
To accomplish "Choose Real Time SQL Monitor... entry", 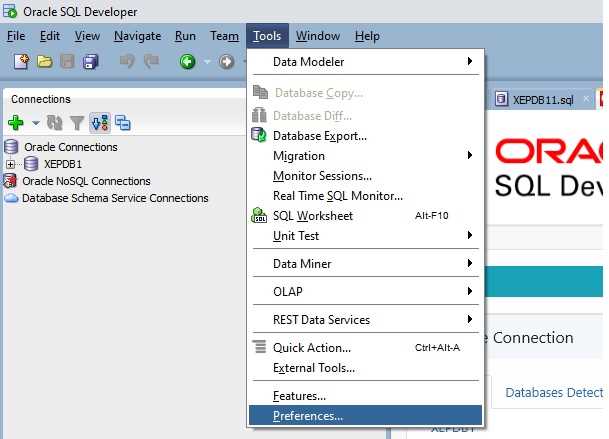I will pyautogui.click(x=365, y=196).
